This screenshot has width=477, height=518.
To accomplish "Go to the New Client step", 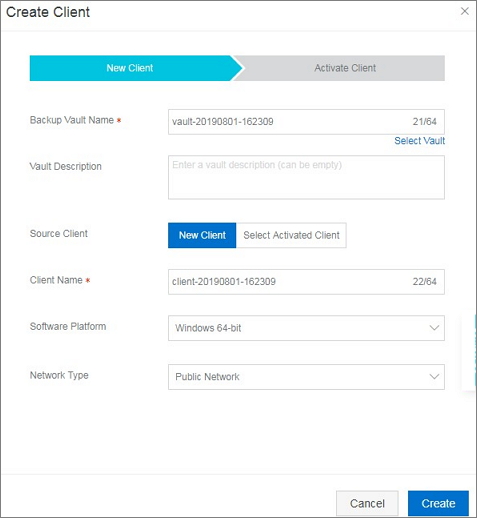I will (130, 68).
